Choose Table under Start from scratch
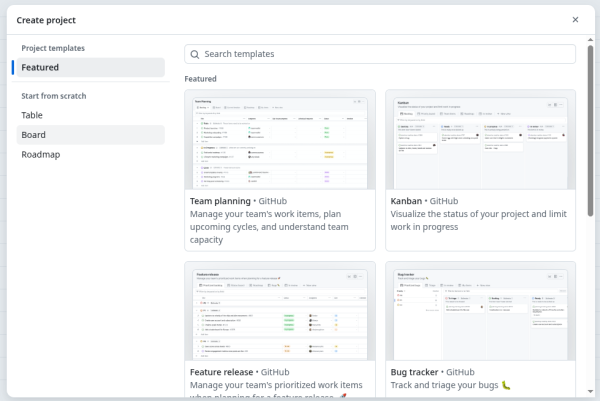The image size is (600, 401). tap(91, 115)
